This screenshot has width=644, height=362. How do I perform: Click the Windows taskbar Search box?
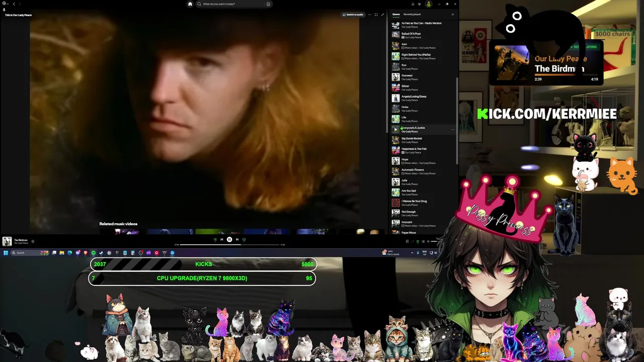point(30,253)
